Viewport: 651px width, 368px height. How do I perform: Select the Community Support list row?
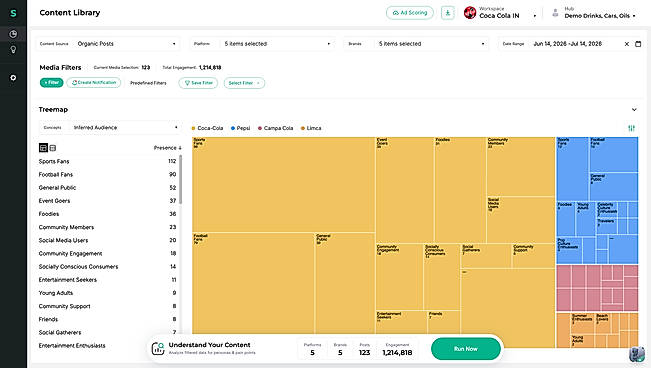[x=107, y=306]
